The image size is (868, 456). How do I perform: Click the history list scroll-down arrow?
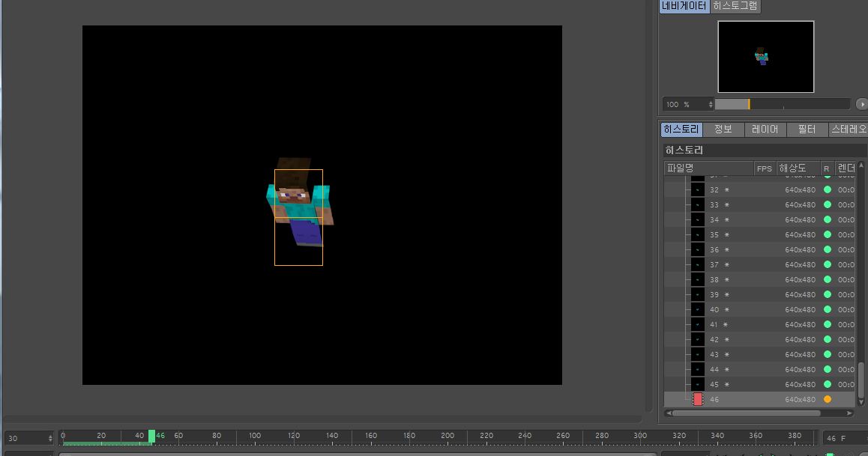click(861, 402)
